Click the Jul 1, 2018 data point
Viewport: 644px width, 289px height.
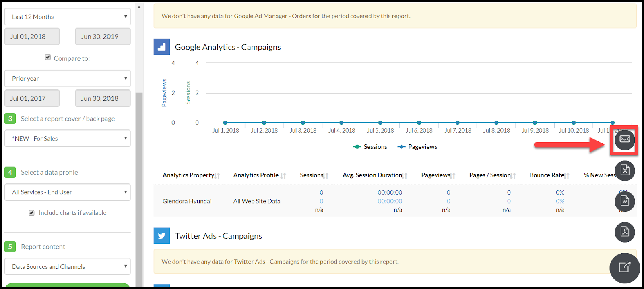(x=225, y=123)
